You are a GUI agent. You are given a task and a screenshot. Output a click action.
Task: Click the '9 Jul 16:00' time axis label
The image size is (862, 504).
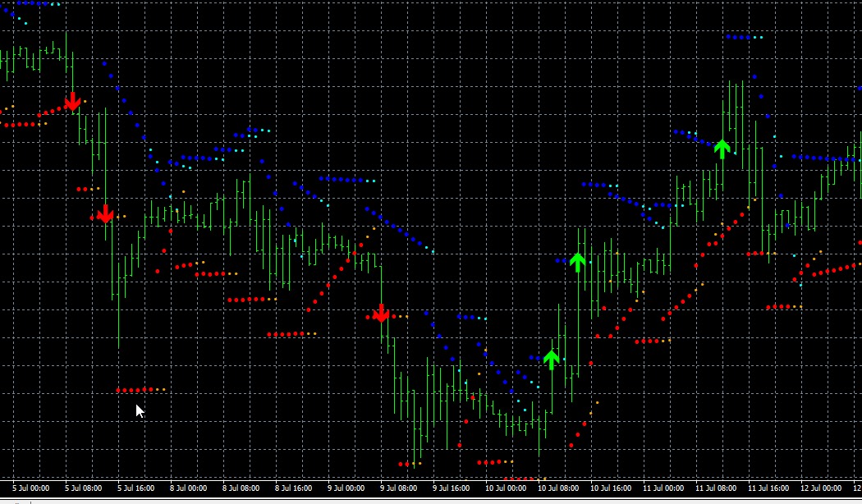pyautogui.click(x=452, y=488)
